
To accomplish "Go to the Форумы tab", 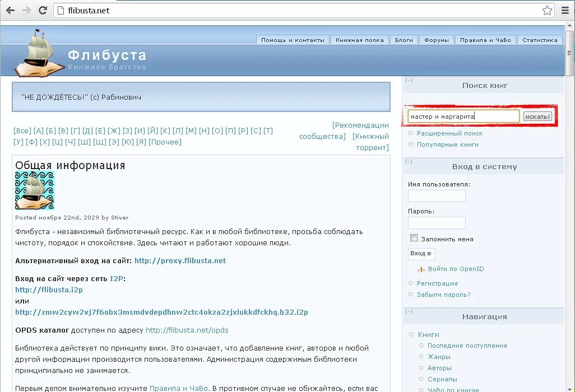I will [437, 40].
